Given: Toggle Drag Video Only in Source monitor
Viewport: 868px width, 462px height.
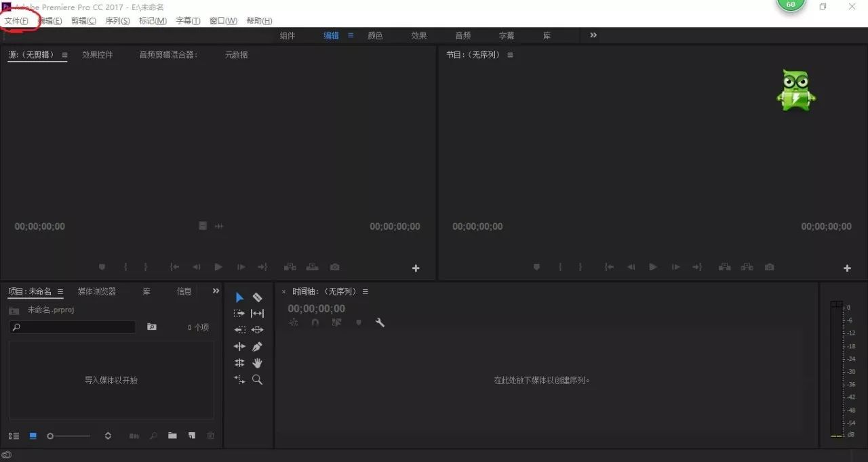Looking at the screenshot, I should (x=203, y=226).
